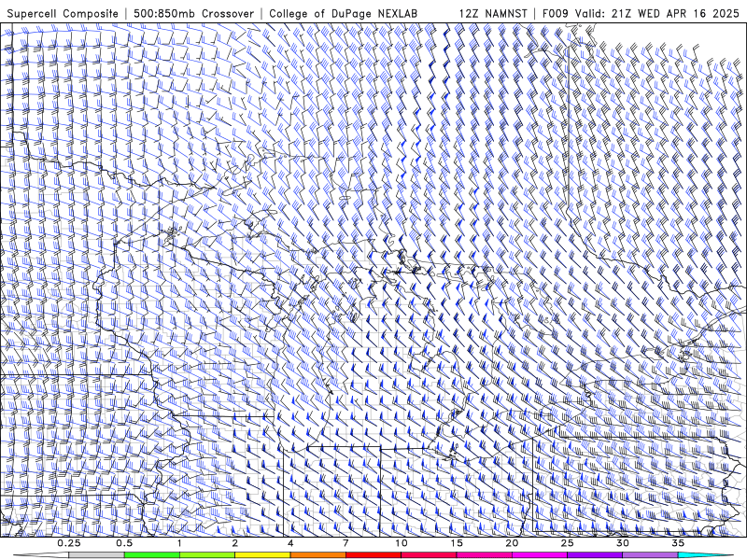Select the yellow-green swatch between 1 and 2
This screenshot has height=560, width=747.
coord(207,555)
